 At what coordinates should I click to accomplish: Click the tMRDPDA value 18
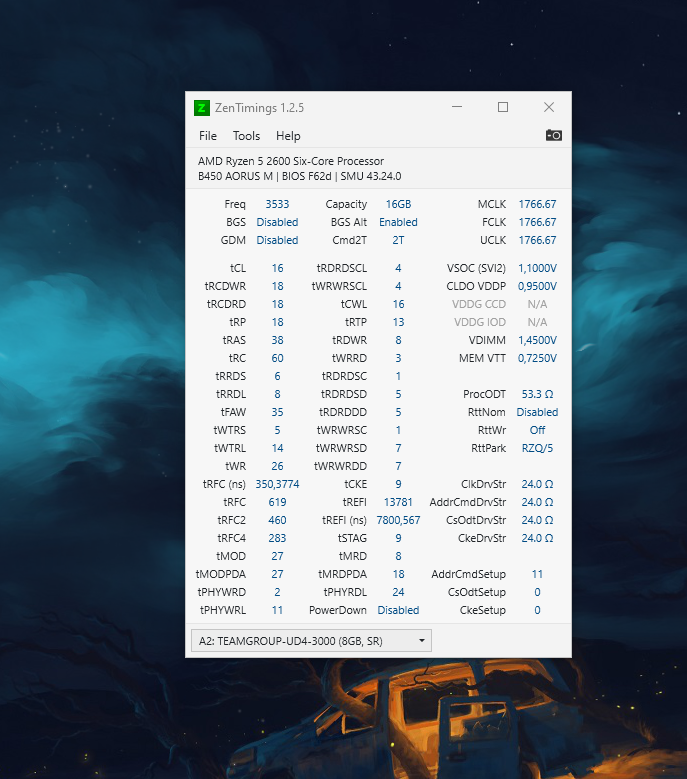398,574
